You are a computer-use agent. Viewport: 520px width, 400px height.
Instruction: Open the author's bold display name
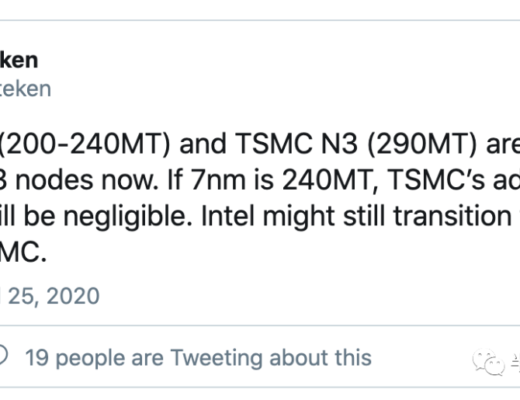(18, 60)
